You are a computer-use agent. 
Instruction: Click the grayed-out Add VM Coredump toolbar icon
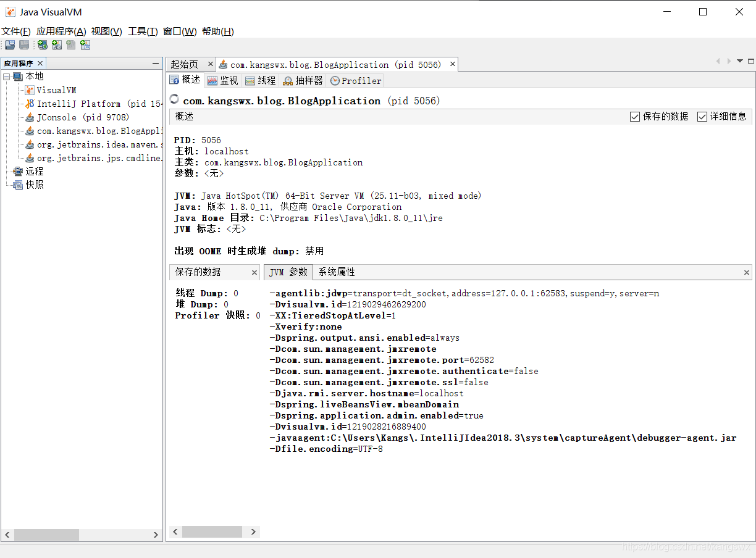click(x=71, y=44)
